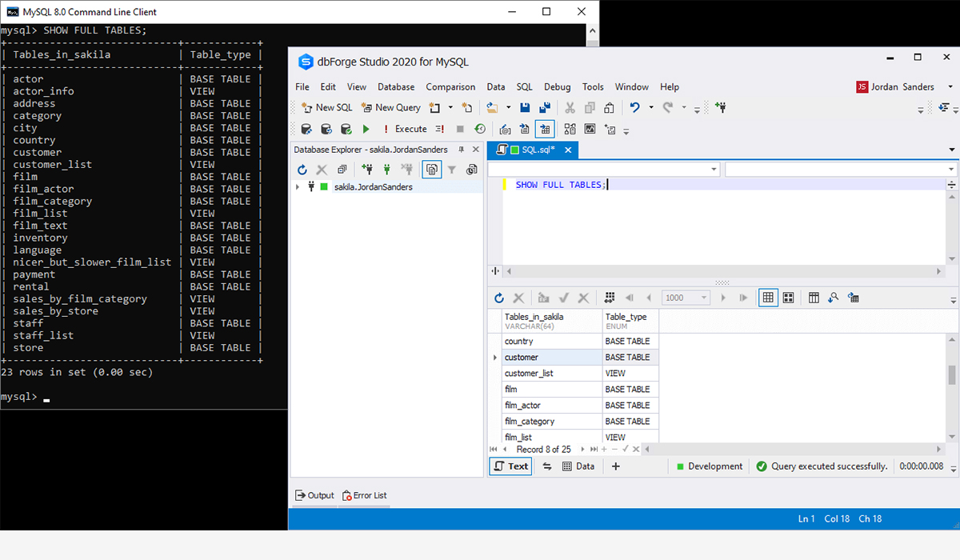Click the Auto-search mode icon in results toolbar
The height and width of the screenshot is (560, 960).
point(833,298)
